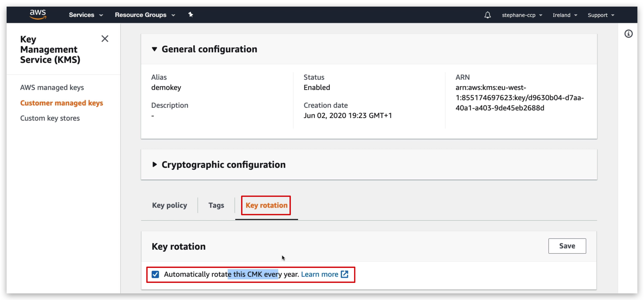Screen dimensions: 644x300
Task: Switch to the Tags tab
Action: point(216,205)
